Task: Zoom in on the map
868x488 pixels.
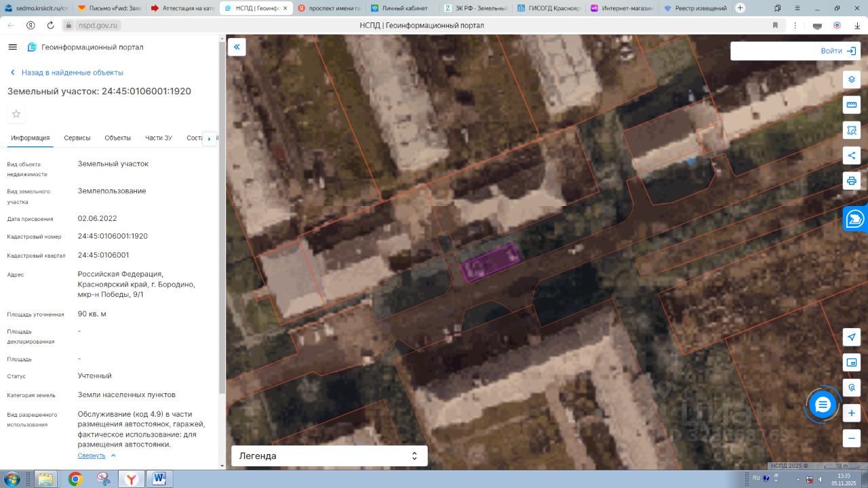Action: [852, 413]
